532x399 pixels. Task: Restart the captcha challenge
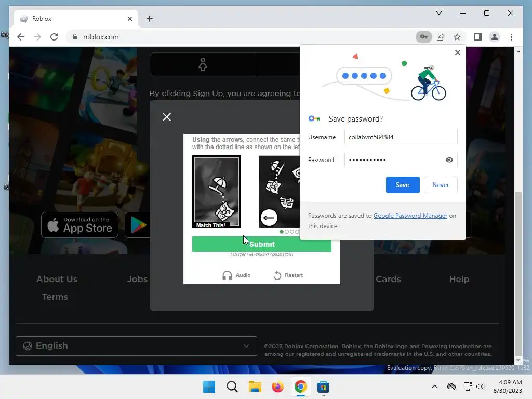tap(288, 275)
